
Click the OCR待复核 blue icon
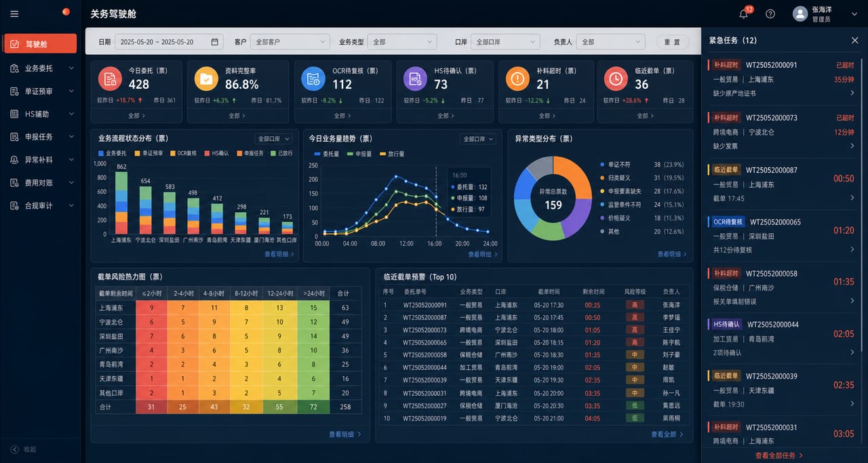tap(313, 79)
